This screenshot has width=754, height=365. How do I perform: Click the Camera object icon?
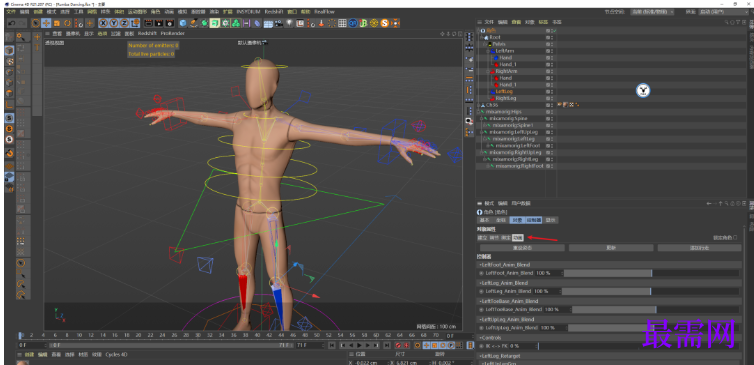click(278, 23)
